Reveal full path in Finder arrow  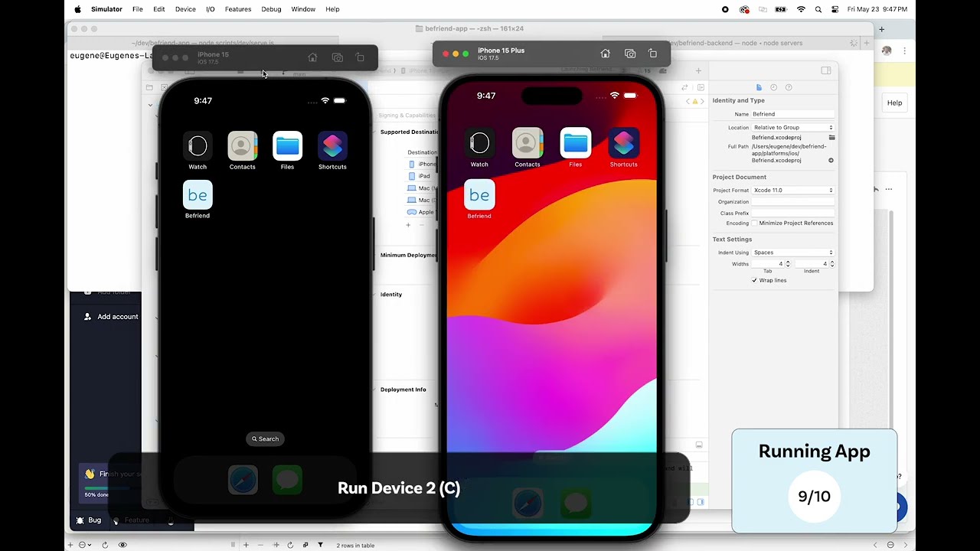[x=831, y=161]
